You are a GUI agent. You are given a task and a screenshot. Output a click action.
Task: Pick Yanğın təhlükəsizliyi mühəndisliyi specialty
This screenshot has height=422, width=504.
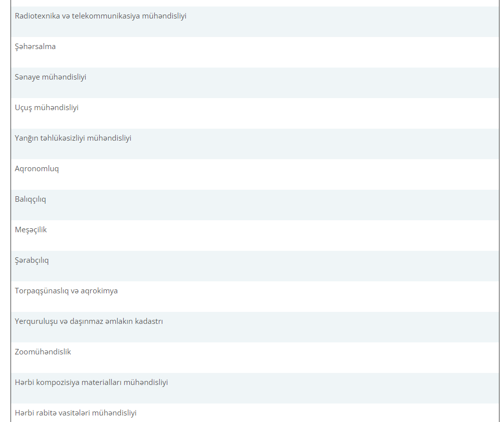pos(73,138)
